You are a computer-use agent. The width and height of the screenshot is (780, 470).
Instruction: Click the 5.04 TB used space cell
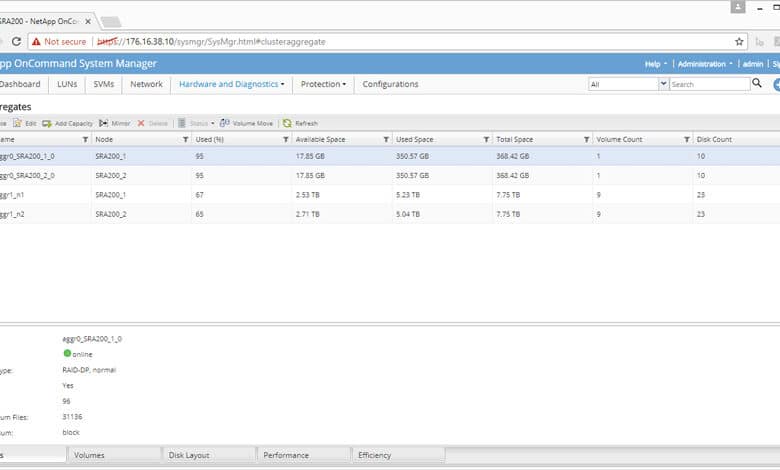click(408, 214)
